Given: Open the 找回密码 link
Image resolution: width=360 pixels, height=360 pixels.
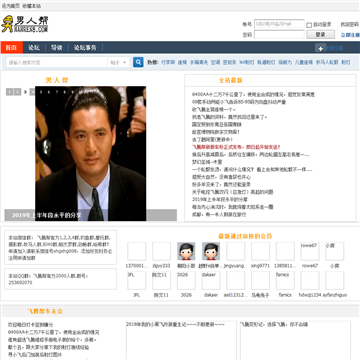Looking at the screenshot, I should (x=350, y=24).
